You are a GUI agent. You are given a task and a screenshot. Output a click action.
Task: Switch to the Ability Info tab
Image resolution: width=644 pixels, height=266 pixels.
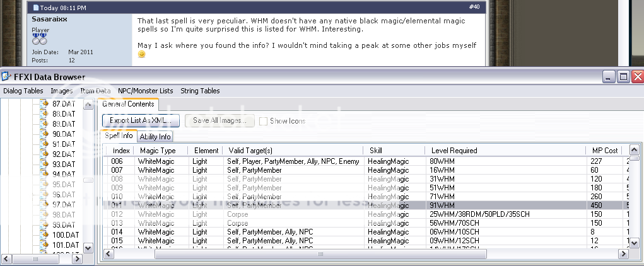pyautogui.click(x=155, y=136)
